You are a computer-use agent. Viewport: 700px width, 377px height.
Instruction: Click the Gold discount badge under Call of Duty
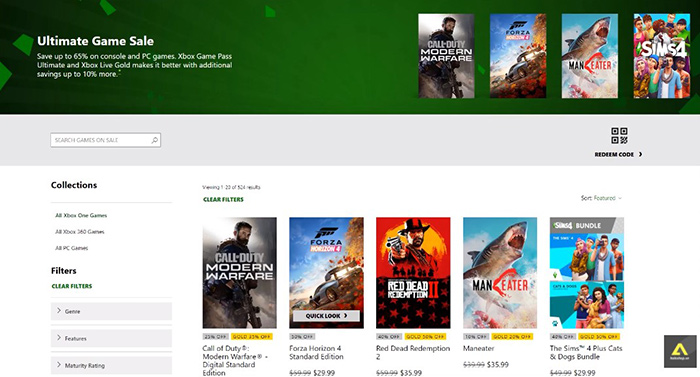252,336
